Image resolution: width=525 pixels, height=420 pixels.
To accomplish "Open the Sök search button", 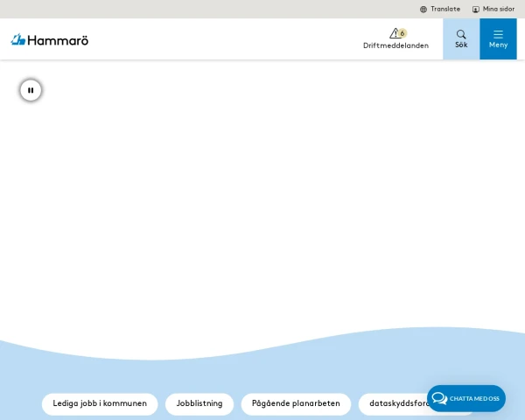I will point(461,38).
